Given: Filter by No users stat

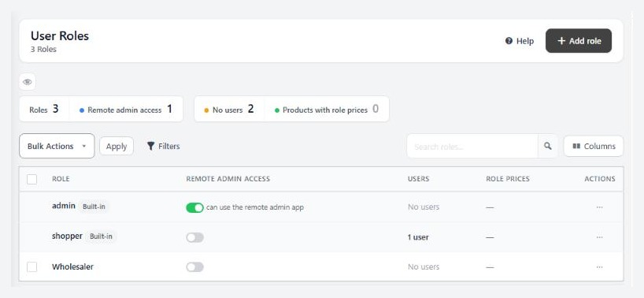Looking at the screenshot, I should click(x=229, y=110).
